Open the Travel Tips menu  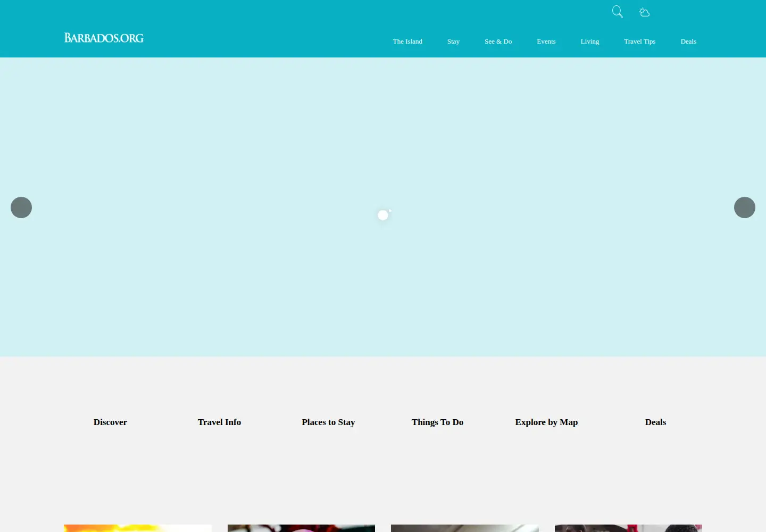[x=640, y=41]
